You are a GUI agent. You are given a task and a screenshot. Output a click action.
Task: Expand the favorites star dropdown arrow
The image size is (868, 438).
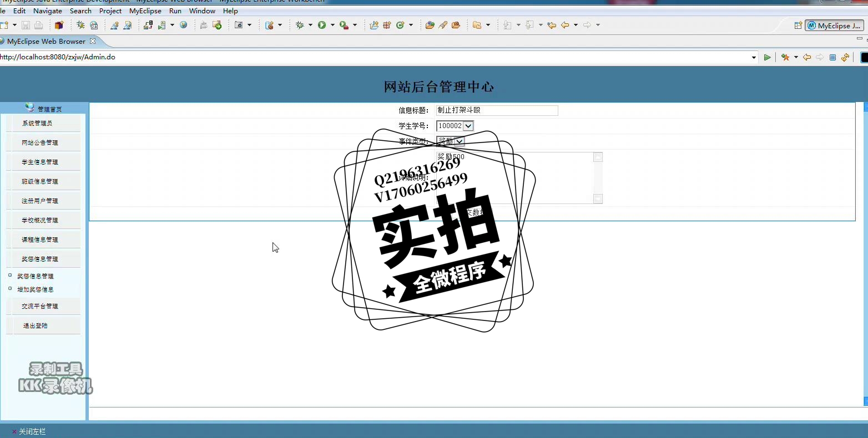pos(796,57)
